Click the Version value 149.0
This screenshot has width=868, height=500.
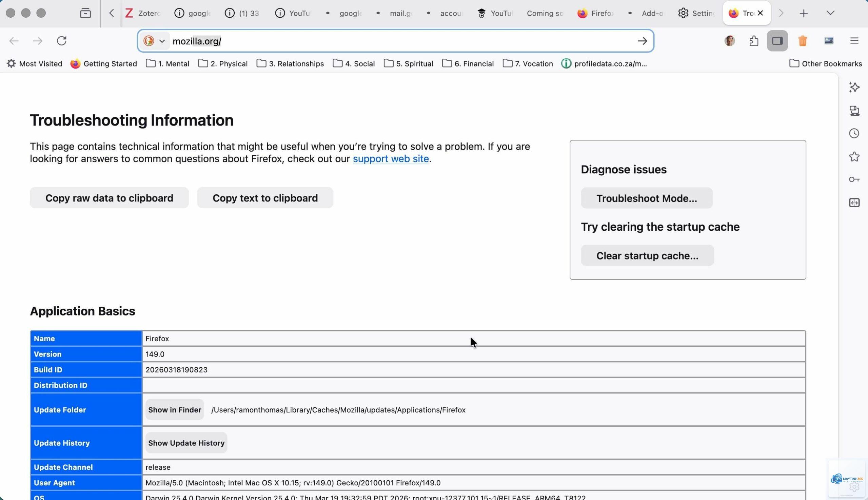[x=155, y=354]
